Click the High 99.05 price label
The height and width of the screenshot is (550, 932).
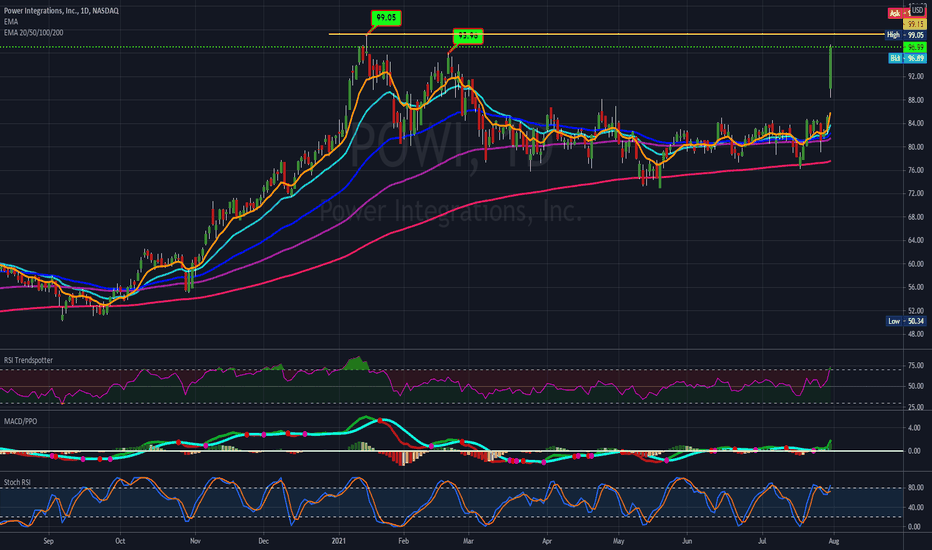[x=905, y=35]
